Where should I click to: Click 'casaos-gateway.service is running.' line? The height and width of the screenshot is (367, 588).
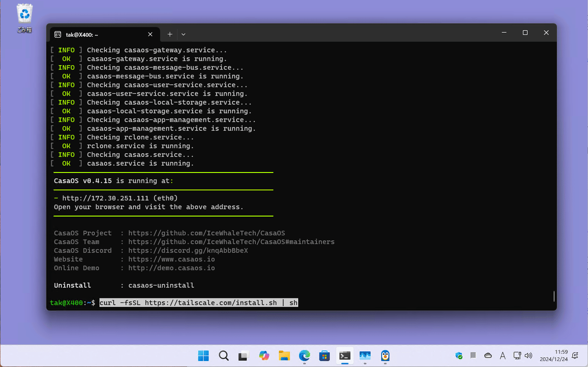(x=156, y=59)
